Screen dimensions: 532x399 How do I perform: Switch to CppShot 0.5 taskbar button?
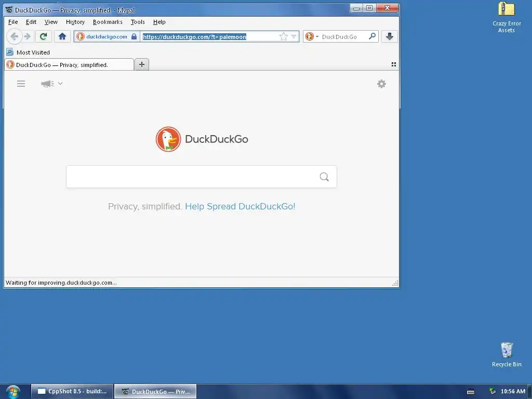pos(72,391)
